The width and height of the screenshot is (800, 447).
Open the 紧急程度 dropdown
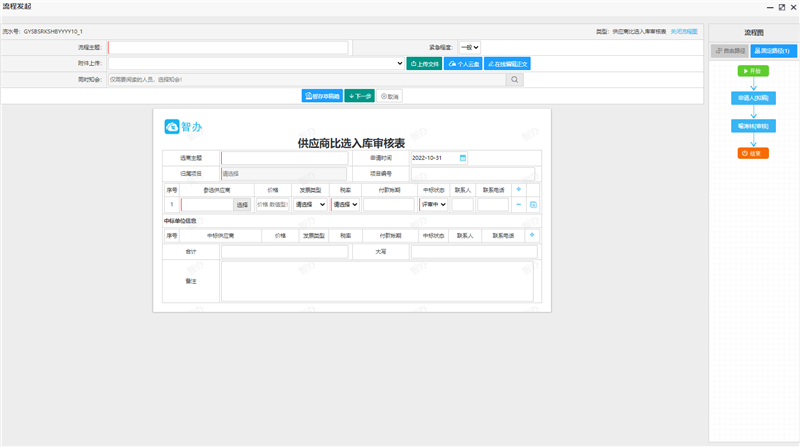pyautogui.click(x=470, y=47)
